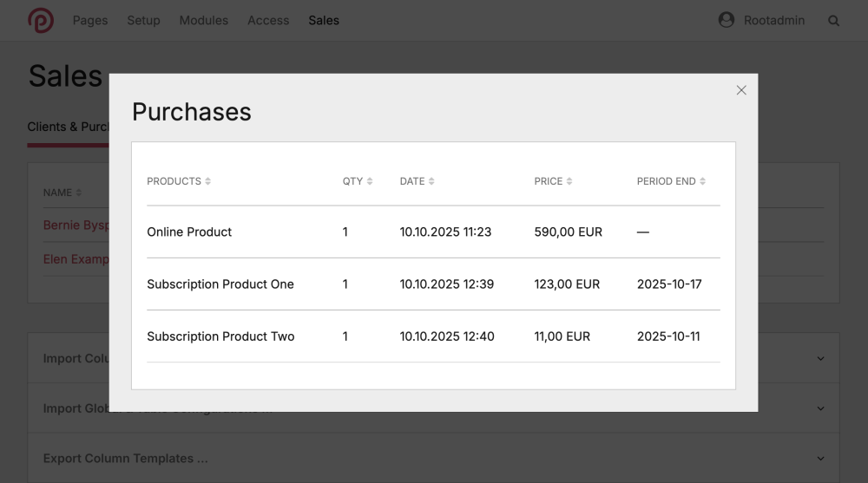Click the Rootadmin user avatar icon

pyautogui.click(x=727, y=20)
